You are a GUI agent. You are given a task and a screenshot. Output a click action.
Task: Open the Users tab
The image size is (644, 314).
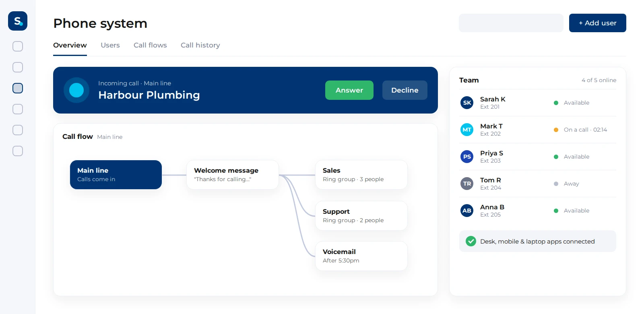(110, 45)
